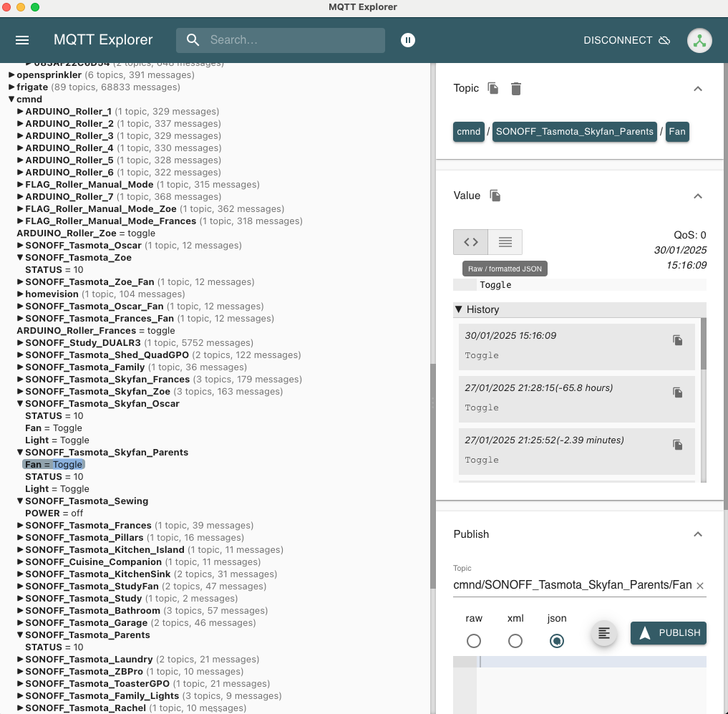This screenshot has width=728, height=714.
Task: Expand SONOFF_Study_DUALR3 node
Action: pos(20,343)
